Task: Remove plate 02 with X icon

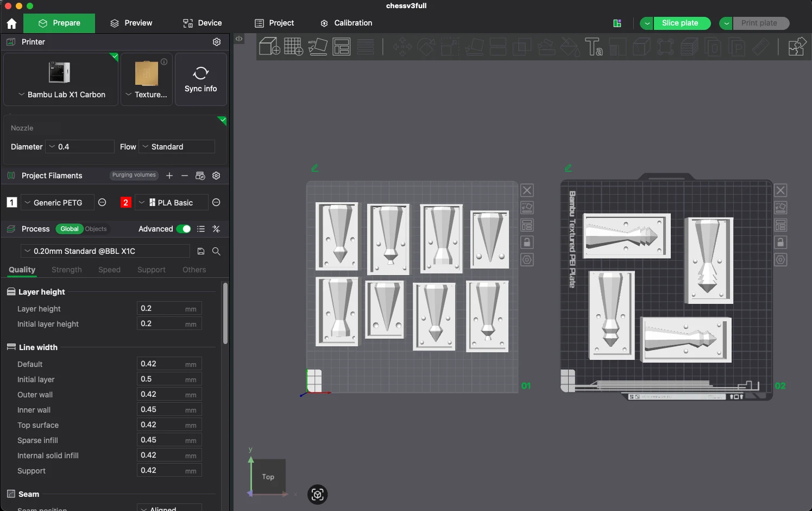Action: [780, 190]
